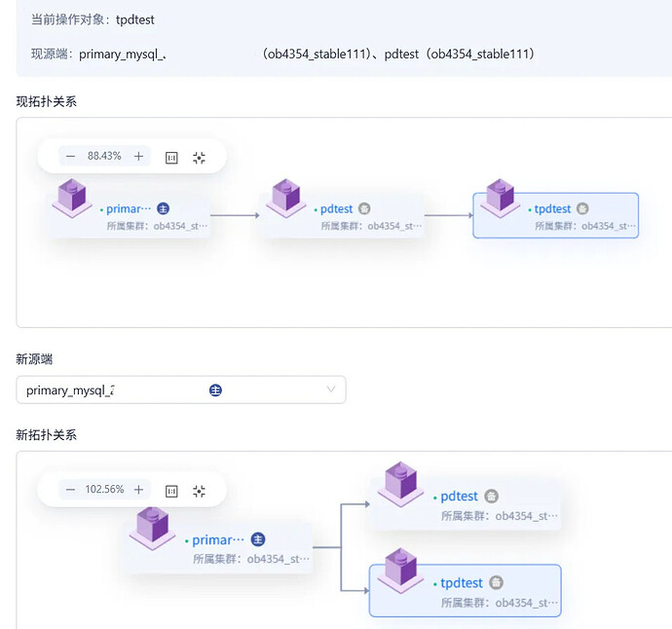Screen dimensions: 672x629
Task: Fit current topology graph to view
Action: [x=200, y=157]
